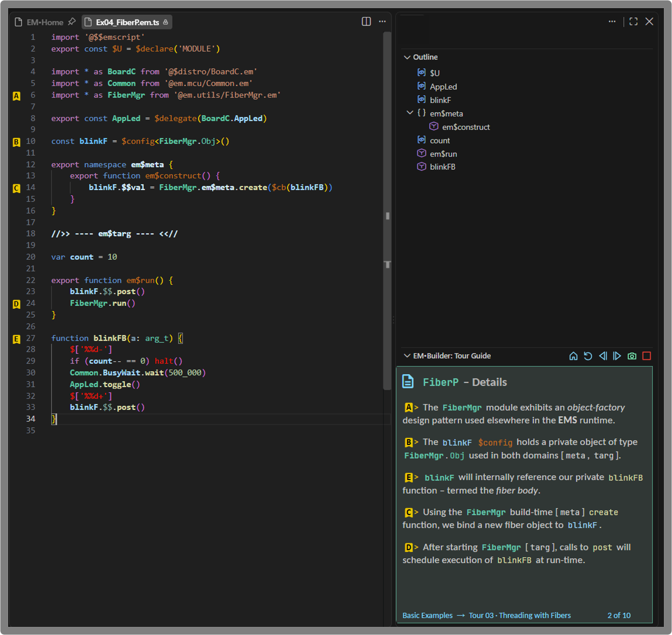
Task: Click the 2 of 10 step indicator
Action: coord(619,615)
